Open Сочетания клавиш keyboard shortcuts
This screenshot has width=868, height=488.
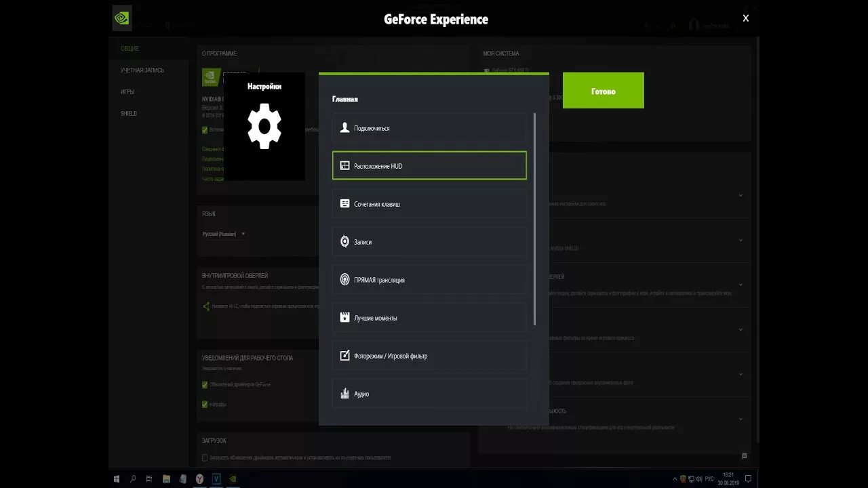pos(429,203)
